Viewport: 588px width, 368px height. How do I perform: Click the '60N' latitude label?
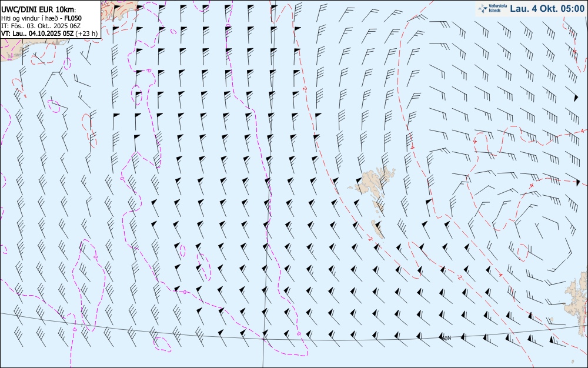coord(446,338)
